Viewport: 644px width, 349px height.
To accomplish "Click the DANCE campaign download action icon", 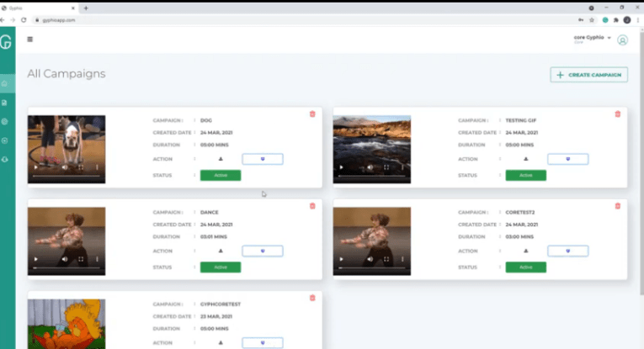I will click(221, 251).
